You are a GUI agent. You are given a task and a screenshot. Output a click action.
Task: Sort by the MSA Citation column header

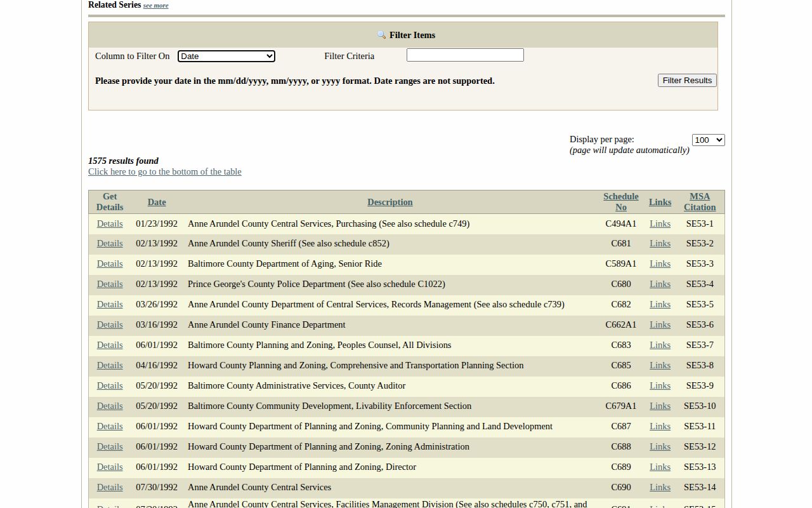click(x=700, y=202)
